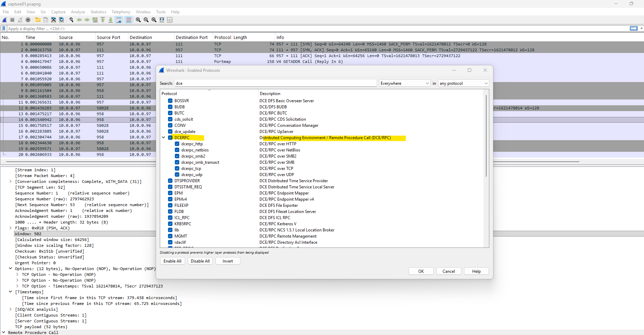
Task: Open the Tools menu
Action: click(161, 12)
